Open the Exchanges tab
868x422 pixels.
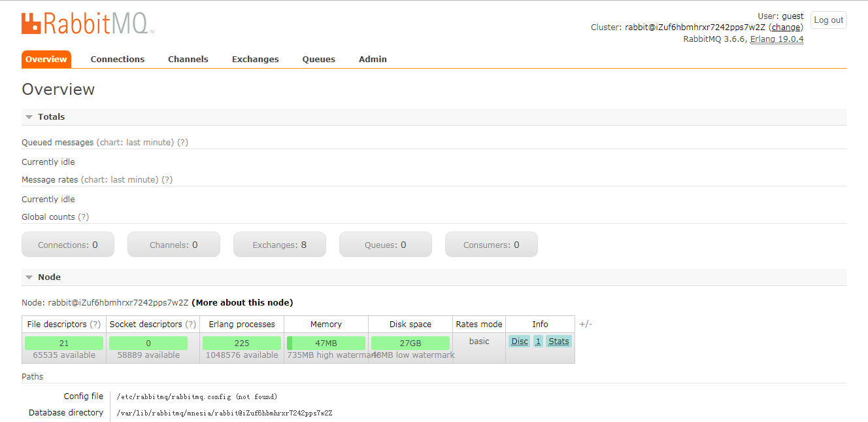click(256, 59)
